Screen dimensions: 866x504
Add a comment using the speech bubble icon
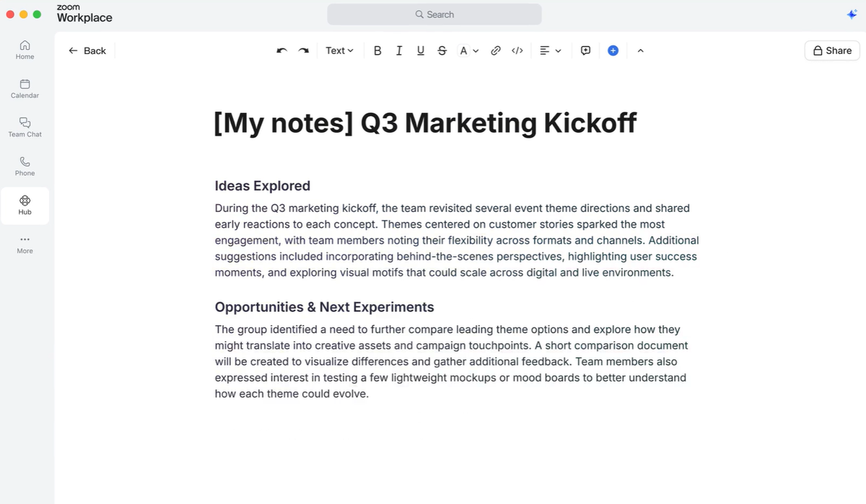click(x=586, y=50)
